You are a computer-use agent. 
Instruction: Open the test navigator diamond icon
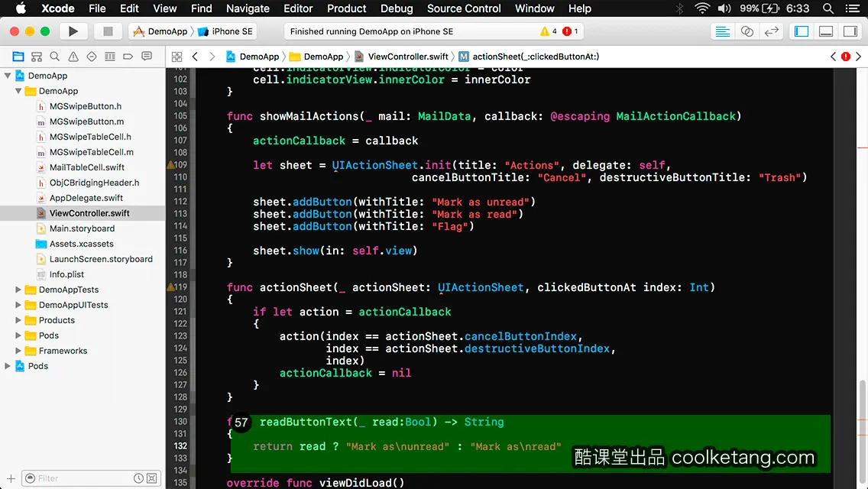click(92, 57)
